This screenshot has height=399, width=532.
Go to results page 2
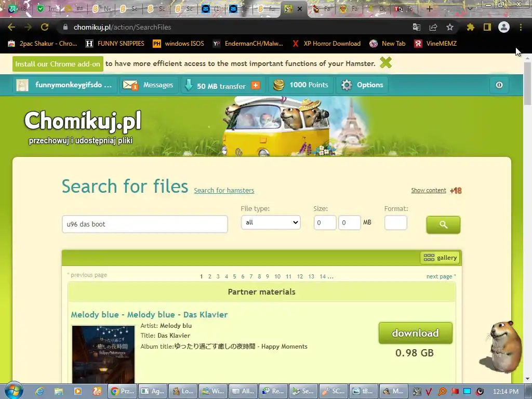point(210,276)
